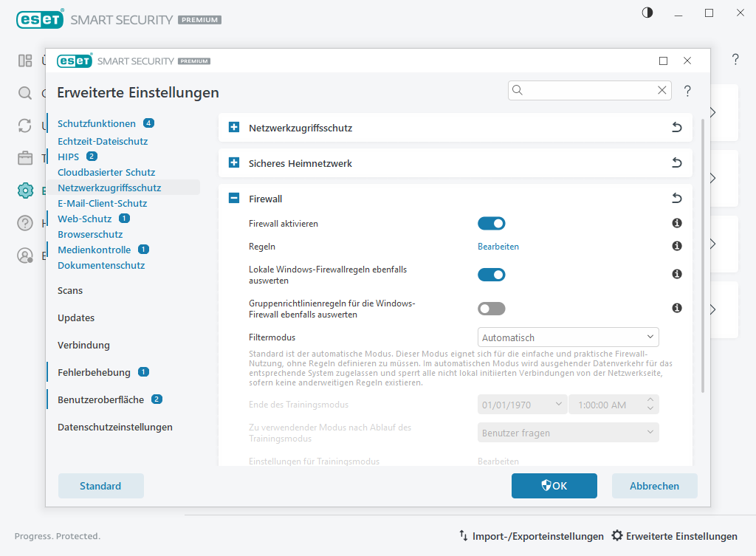The image size is (756, 556).
Task: Show info icon for Regeln setting
Action: pos(676,246)
